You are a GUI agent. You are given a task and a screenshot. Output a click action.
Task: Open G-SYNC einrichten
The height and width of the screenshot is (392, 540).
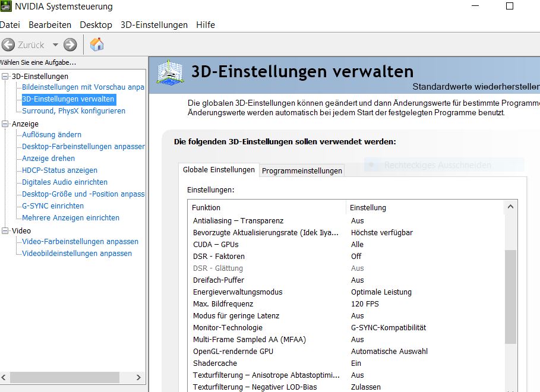click(53, 206)
